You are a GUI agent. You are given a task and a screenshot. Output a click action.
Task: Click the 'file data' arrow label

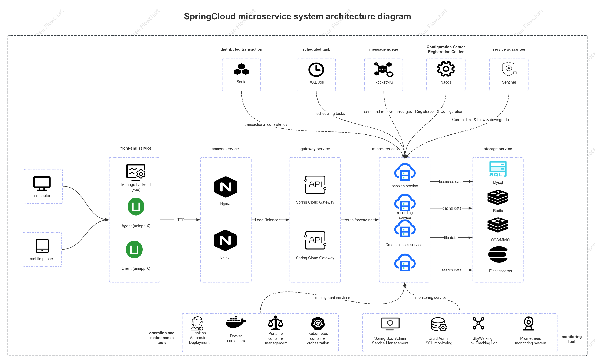coord(451,238)
